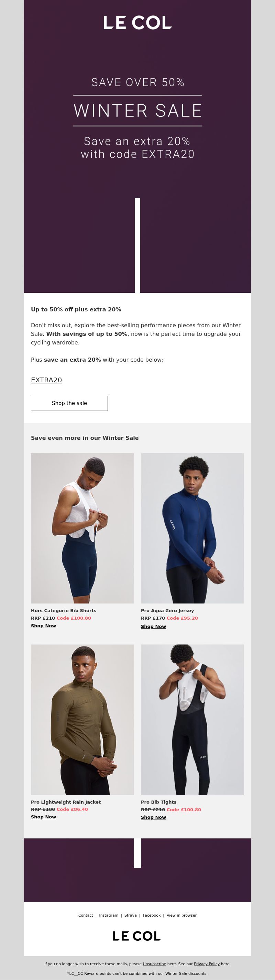Click the EXTRA20 code link
Image resolution: width=275 pixels, height=980 pixels.
click(46, 380)
